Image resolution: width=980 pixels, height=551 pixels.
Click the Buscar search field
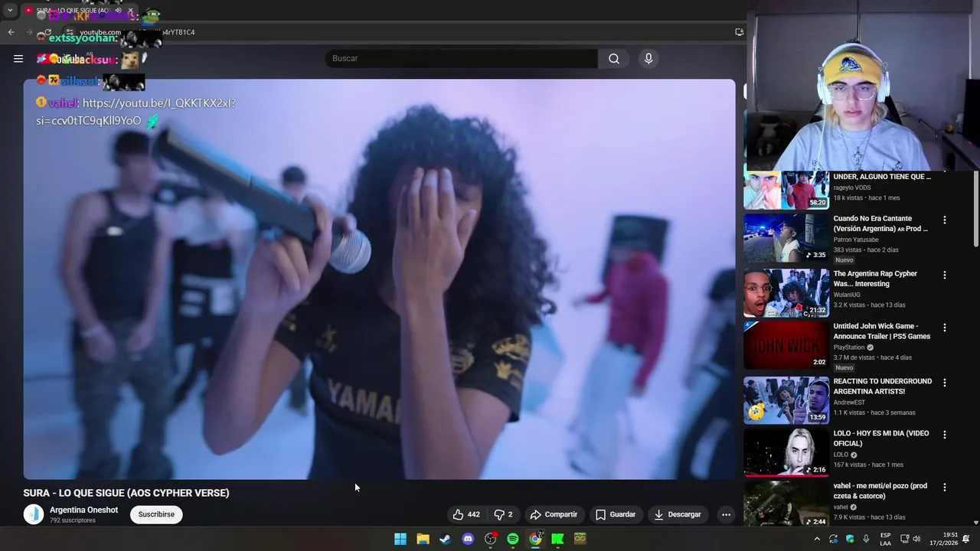point(461,58)
